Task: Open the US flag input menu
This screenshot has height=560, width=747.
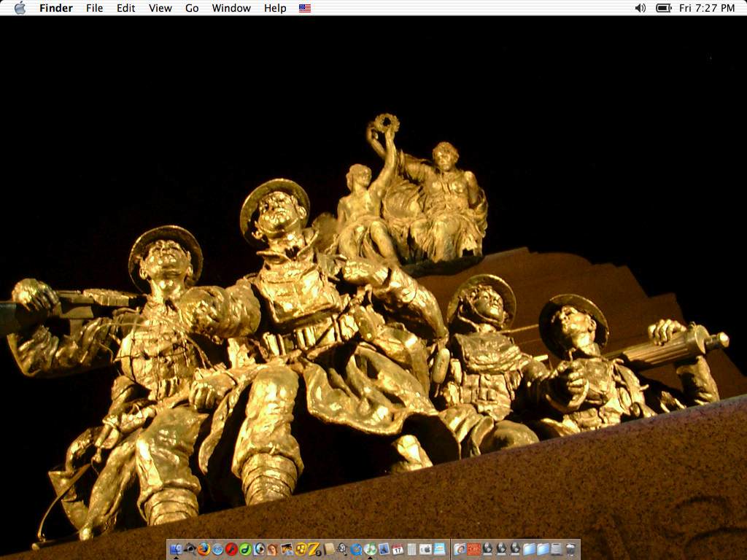Action: click(305, 8)
